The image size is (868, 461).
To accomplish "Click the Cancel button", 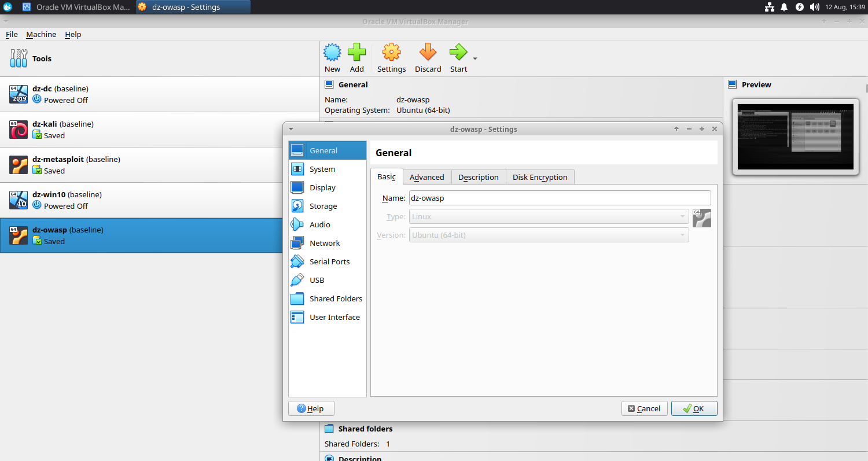I will [645, 408].
